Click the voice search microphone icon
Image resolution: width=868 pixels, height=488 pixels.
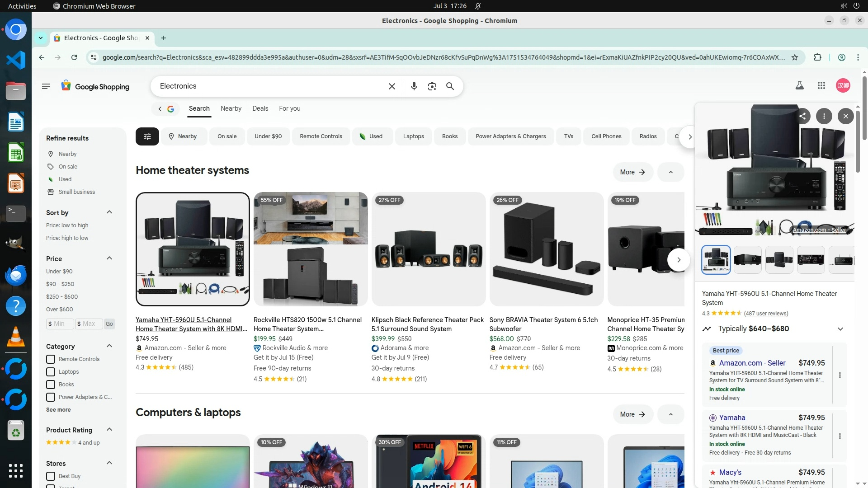click(414, 86)
